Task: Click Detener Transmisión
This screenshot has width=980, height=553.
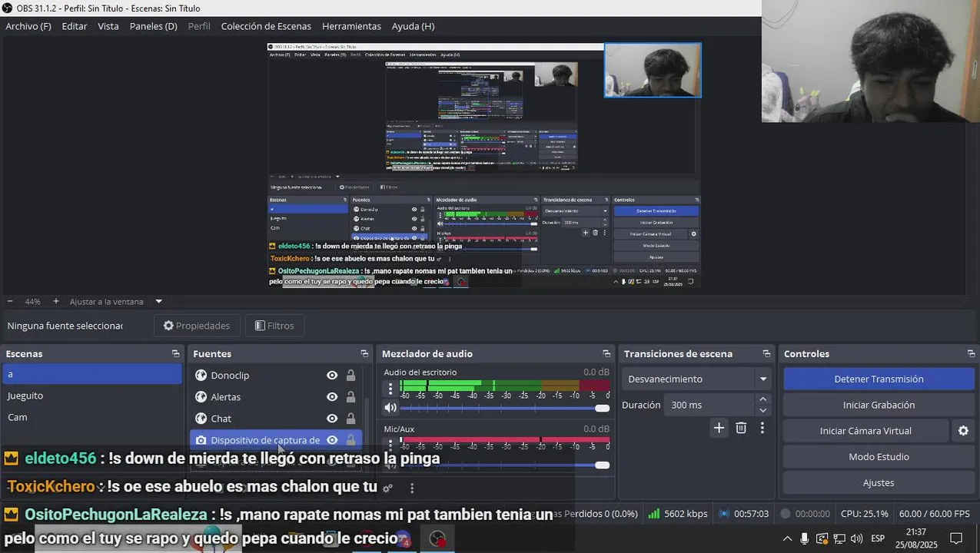Action: [x=879, y=379]
